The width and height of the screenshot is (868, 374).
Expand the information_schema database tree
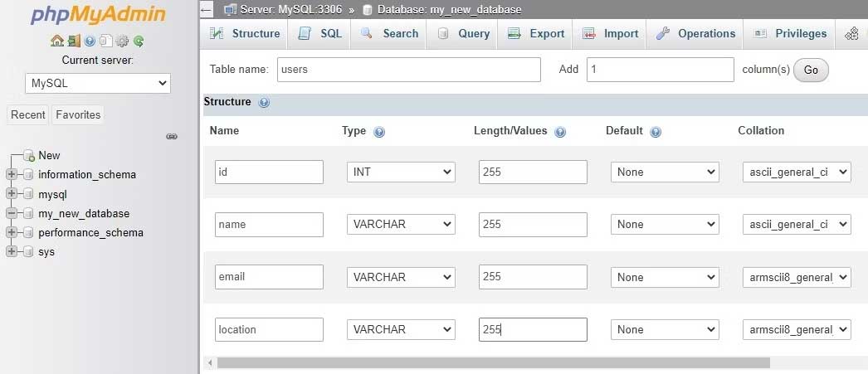coord(12,175)
